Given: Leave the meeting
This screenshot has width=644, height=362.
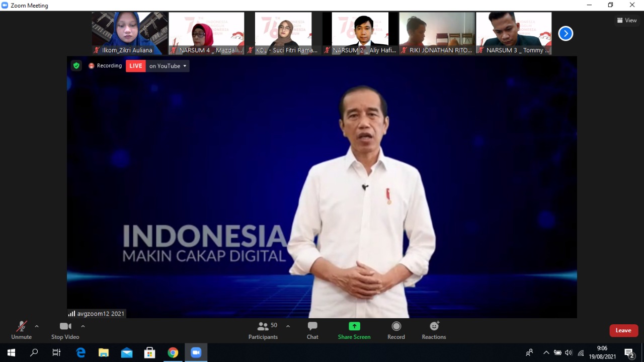Looking at the screenshot, I should (623, 330).
